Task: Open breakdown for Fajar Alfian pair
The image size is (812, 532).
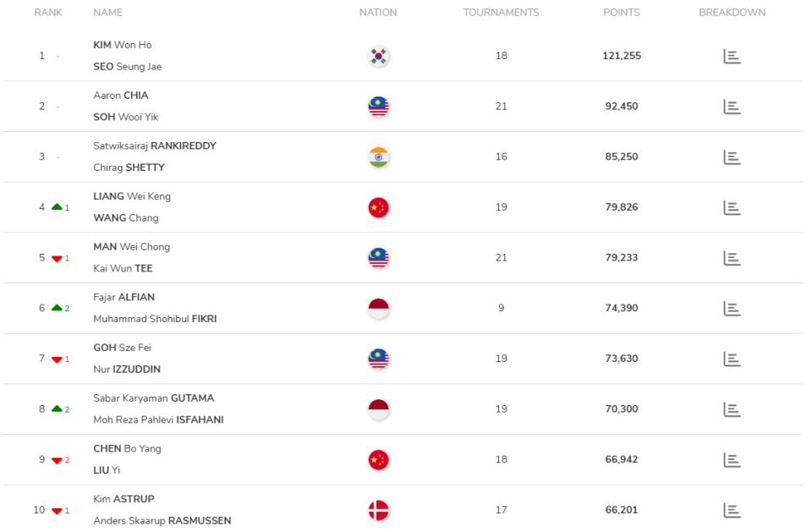Action: point(732,309)
